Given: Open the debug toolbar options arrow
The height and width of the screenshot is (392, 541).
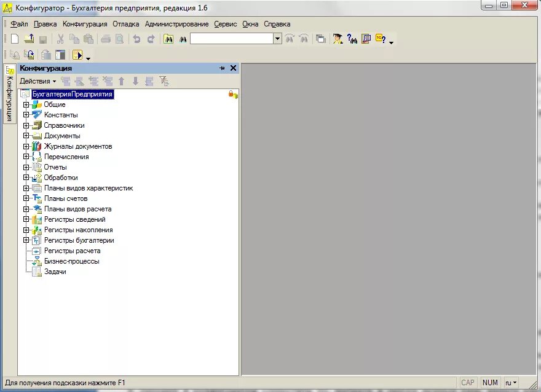Looking at the screenshot, I should point(89,58).
